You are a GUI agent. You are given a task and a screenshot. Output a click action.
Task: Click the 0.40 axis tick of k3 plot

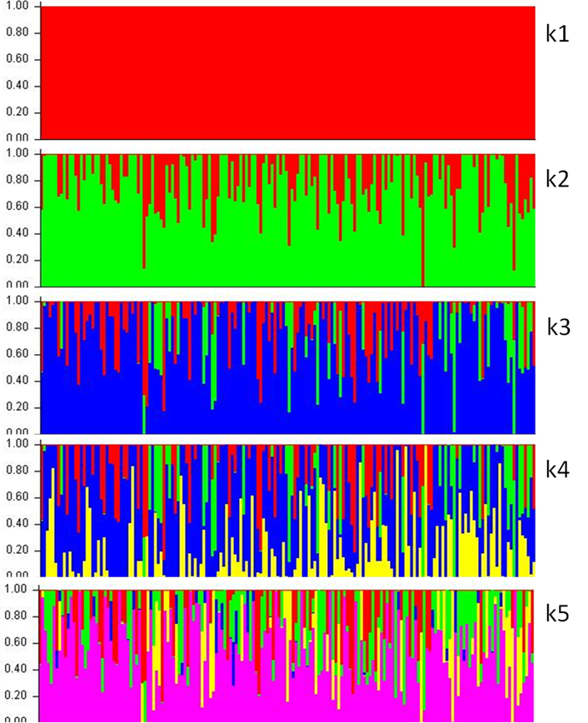(x=17, y=381)
